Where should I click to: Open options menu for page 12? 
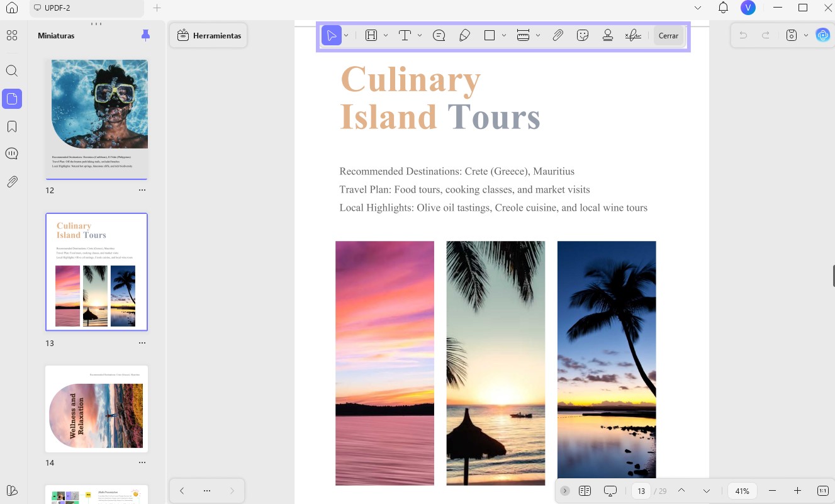(x=142, y=190)
